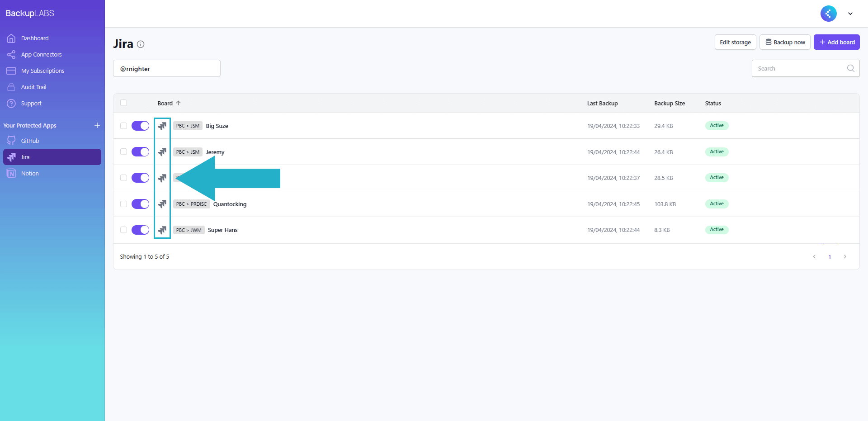Viewport: 868px width, 421px height.
Task: Click the Quantocking board name
Action: point(230,204)
